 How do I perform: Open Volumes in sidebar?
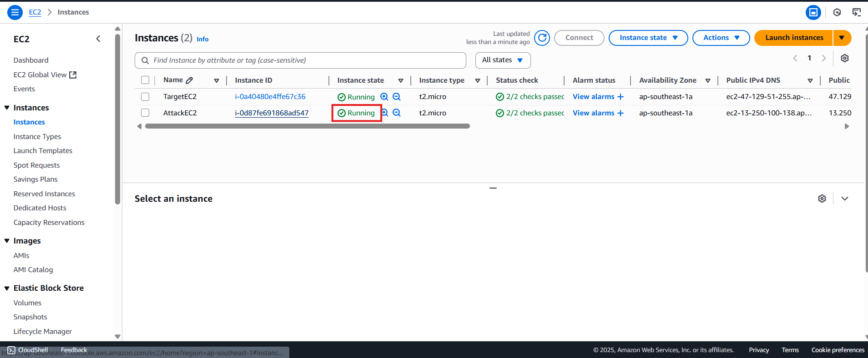tap(27, 303)
